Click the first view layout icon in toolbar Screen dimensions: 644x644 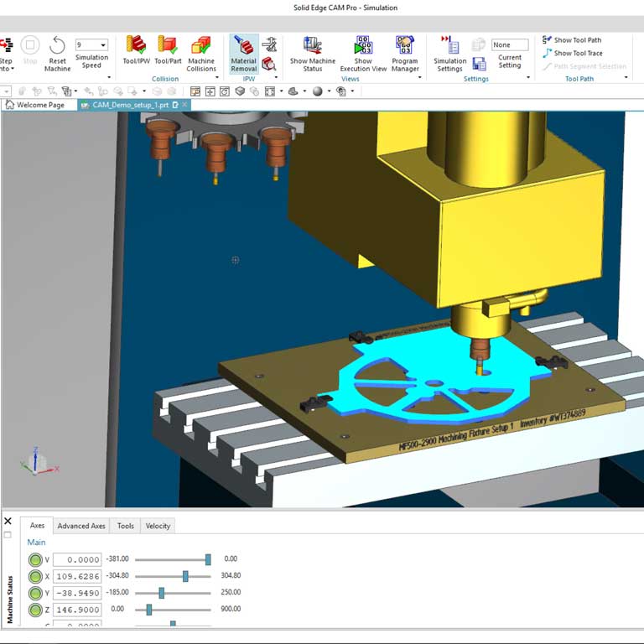pyautogui.click(x=195, y=91)
